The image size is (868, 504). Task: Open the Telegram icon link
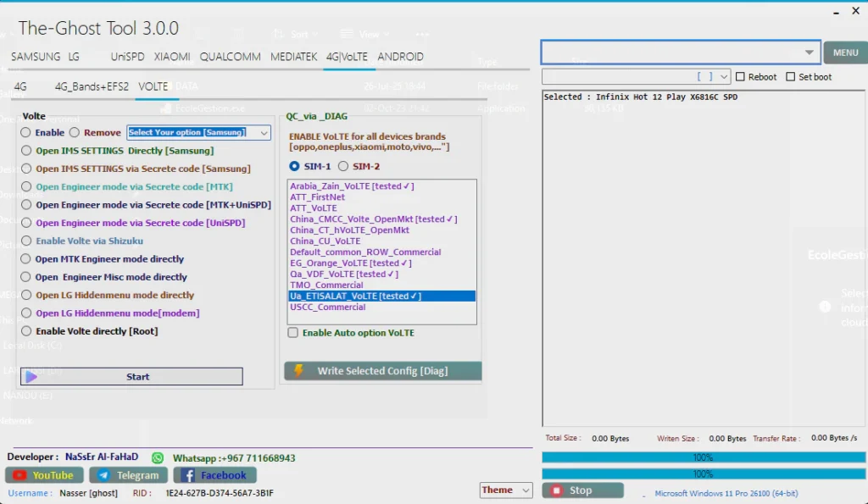point(103,475)
